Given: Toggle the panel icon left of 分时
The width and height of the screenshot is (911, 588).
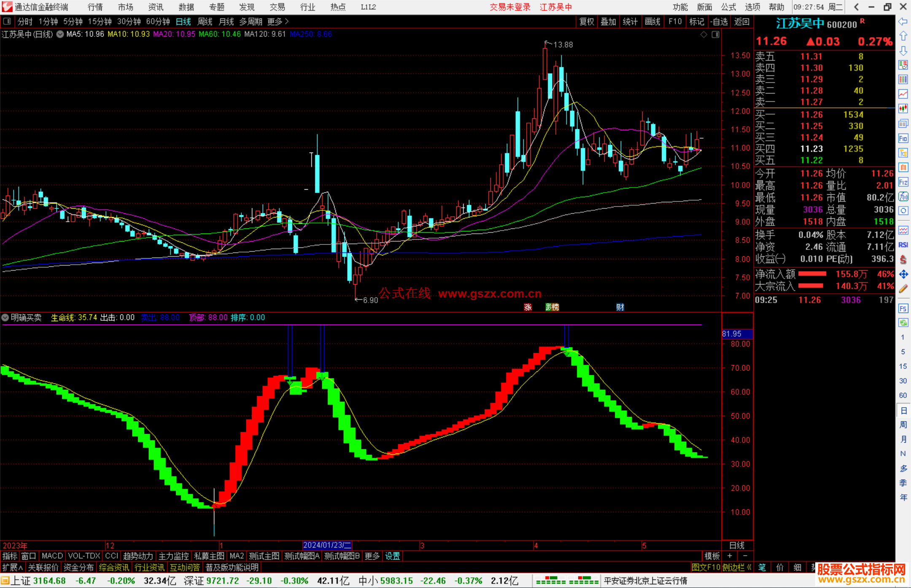Looking at the screenshot, I should pos(7,21).
